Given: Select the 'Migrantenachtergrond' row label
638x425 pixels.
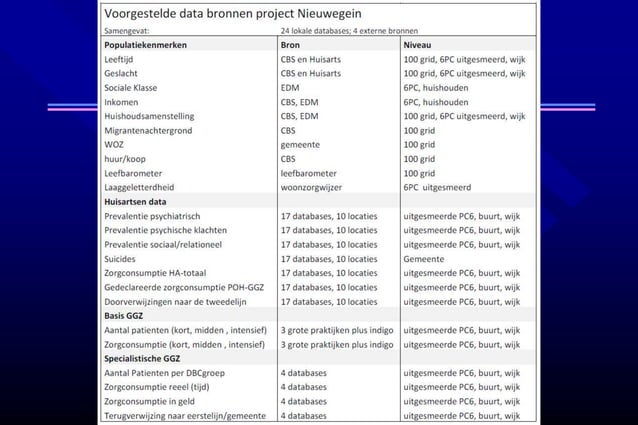Looking at the screenshot, I should point(148,131).
